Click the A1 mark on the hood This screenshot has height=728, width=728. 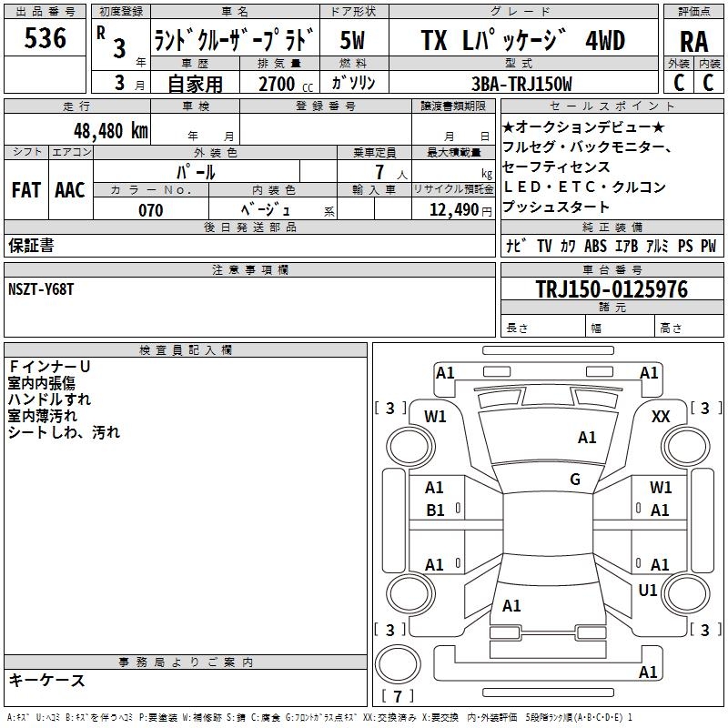(x=587, y=438)
